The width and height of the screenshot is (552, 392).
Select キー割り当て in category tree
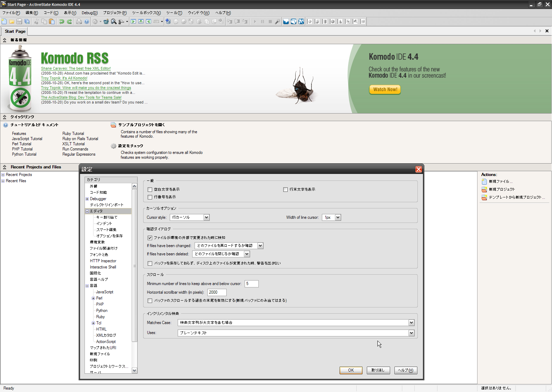pyautogui.click(x=107, y=217)
